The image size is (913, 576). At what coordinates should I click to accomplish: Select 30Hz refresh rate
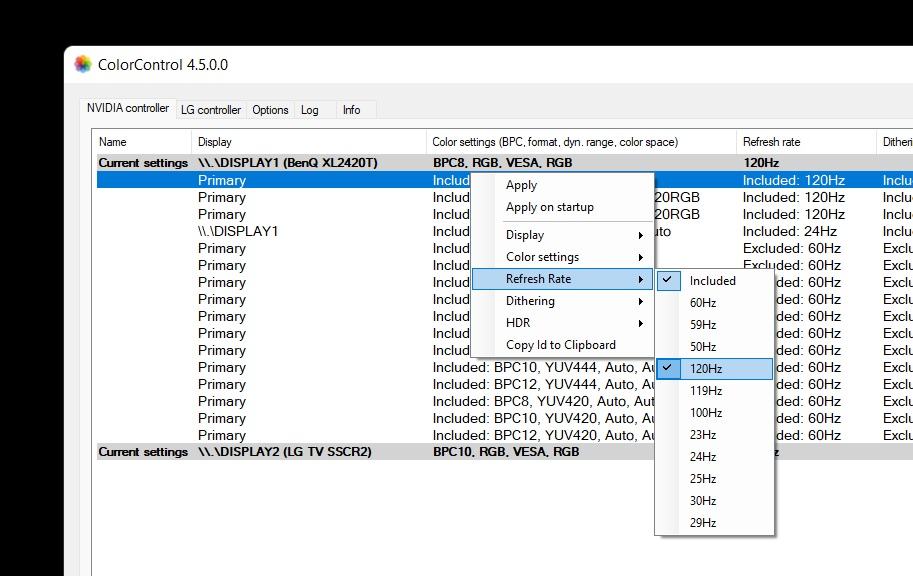714,501
